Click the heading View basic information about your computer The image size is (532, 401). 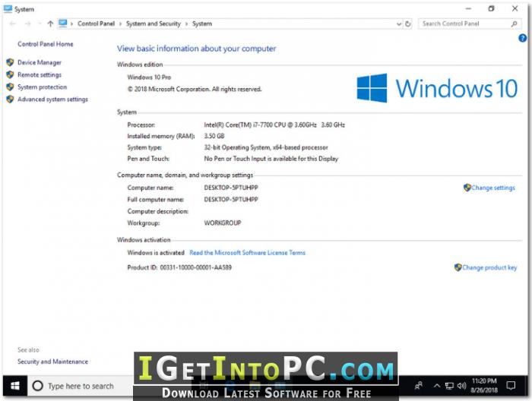pyautogui.click(x=196, y=49)
